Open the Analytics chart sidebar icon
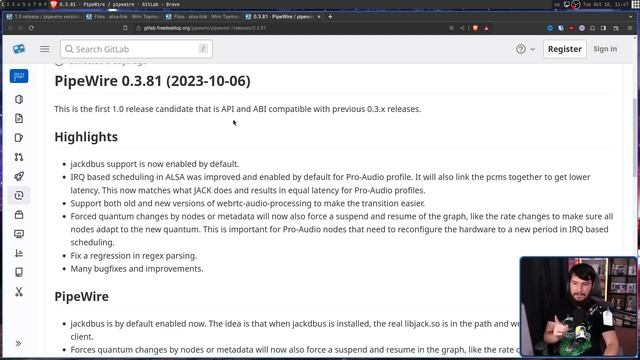640x360 pixels. tap(19, 253)
